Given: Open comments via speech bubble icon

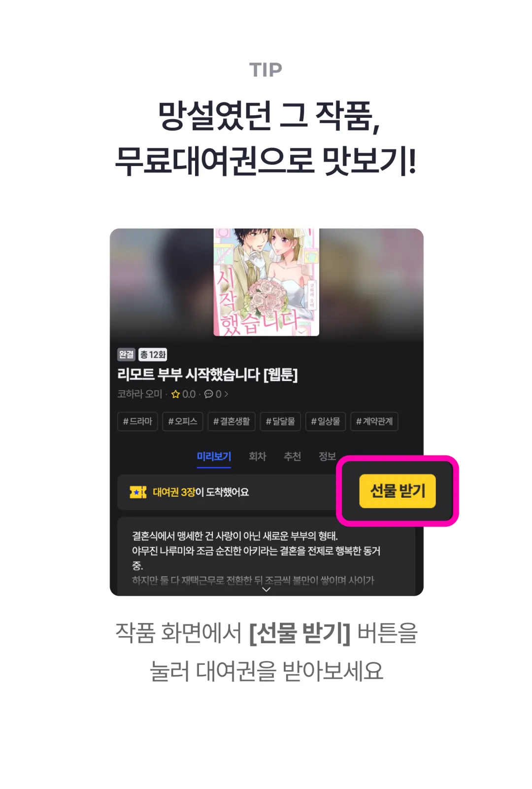Looking at the screenshot, I should click(x=209, y=394).
